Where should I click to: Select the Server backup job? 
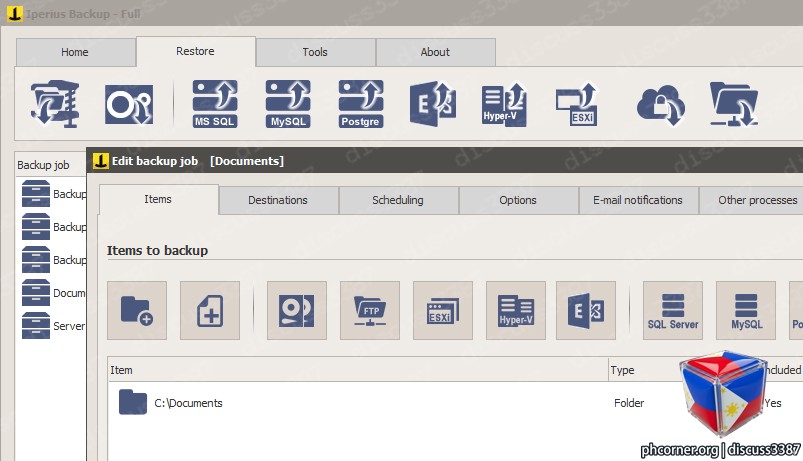[x=54, y=326]
